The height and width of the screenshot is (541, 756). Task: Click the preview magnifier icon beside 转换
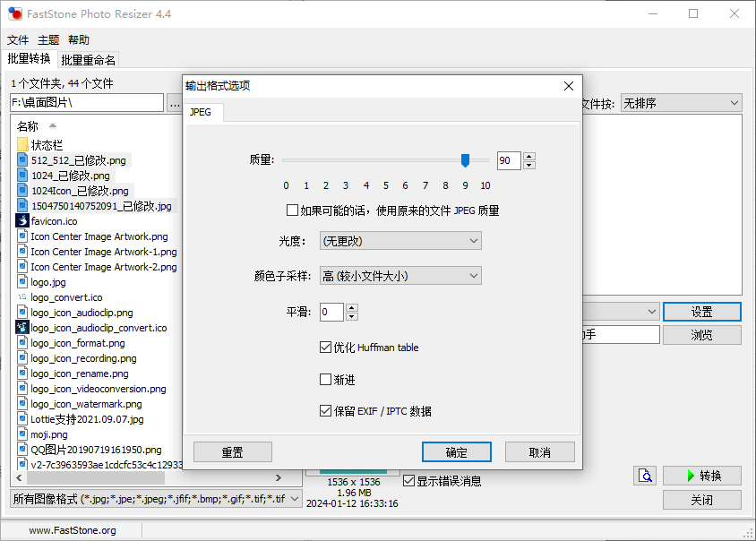[645, 476]
